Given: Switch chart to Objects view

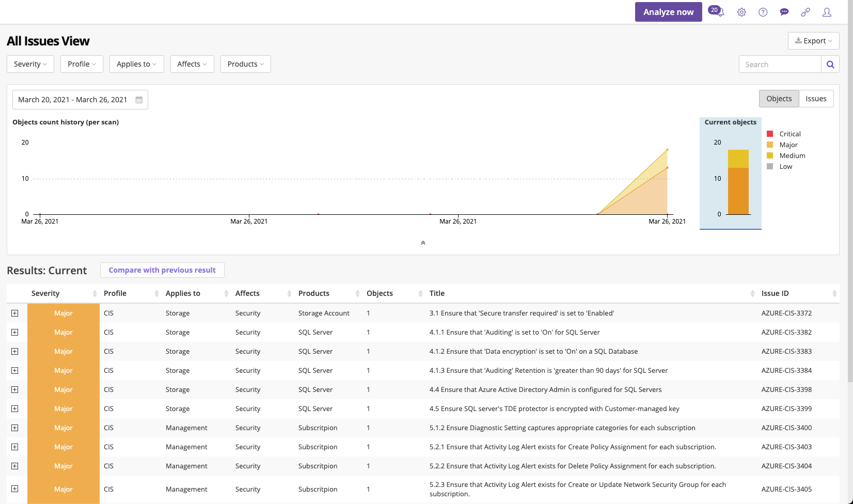Looking at the screenshot, I should click(x=779, y=99).
